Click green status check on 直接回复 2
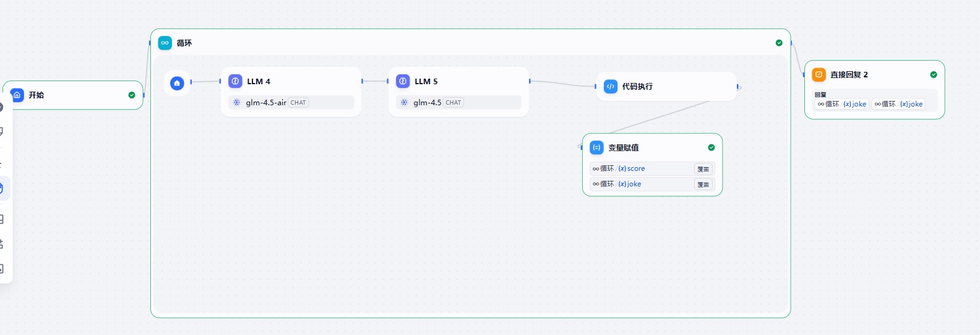Viewport: 980px width, 335px height. click(x=934, y=74)
